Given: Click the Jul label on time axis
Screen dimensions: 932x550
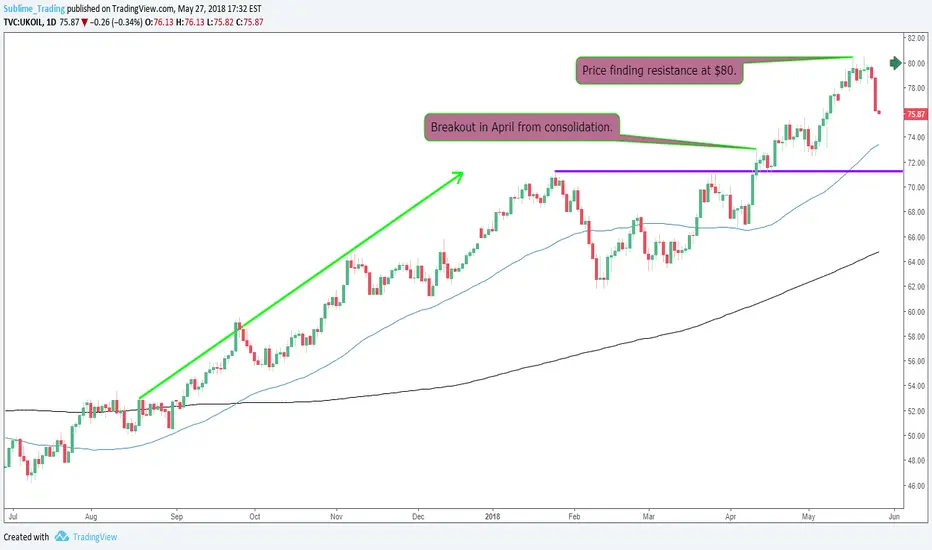Looking at the screenshot, I should pos(13,516).
